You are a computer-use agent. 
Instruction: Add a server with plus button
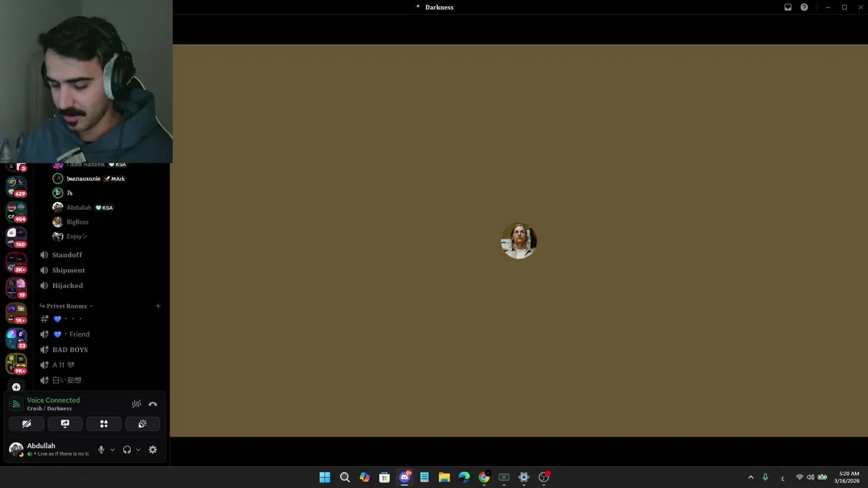tap(16, 388)
